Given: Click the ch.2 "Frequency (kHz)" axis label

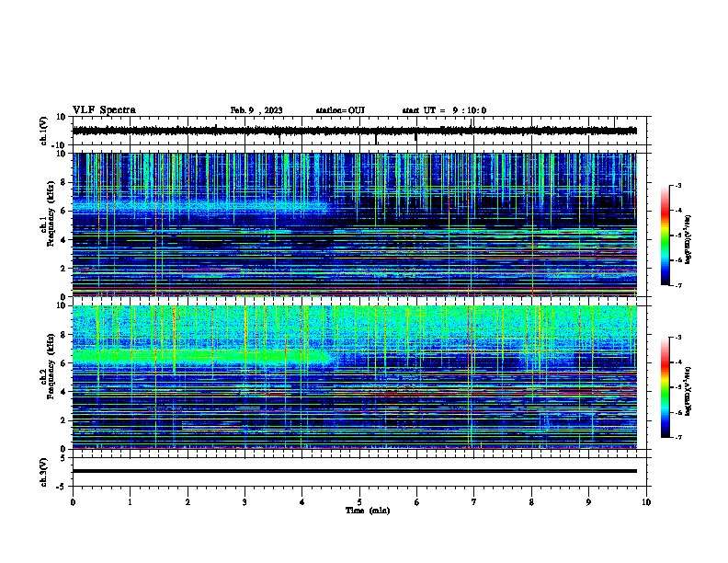Looking at the screenshot, I should tap(51, 366).
